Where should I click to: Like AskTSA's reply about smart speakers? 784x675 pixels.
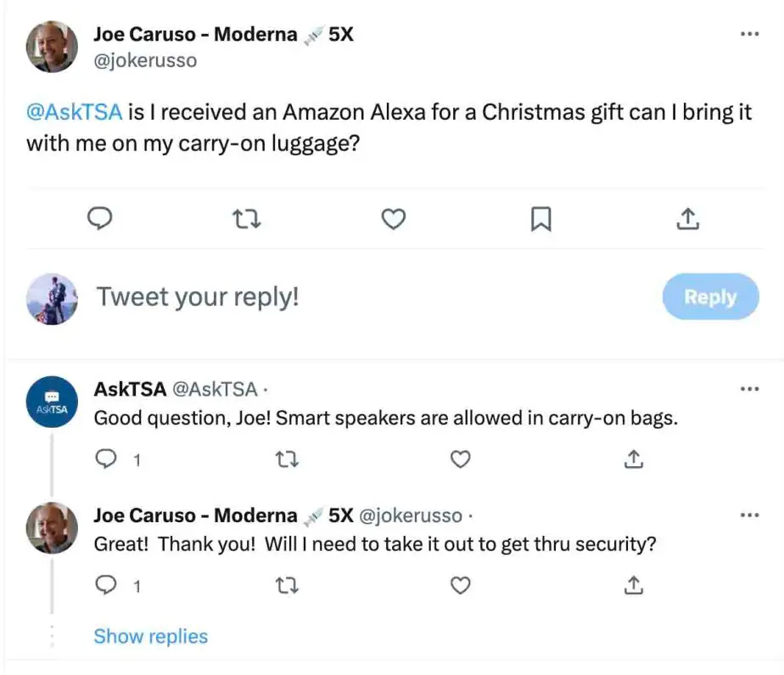(x=461, y=459)
